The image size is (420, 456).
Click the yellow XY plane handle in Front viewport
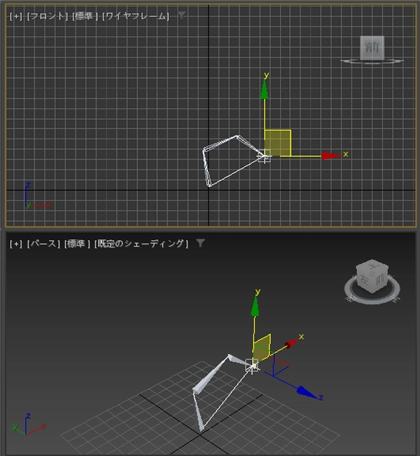click(x=278, y=143)
